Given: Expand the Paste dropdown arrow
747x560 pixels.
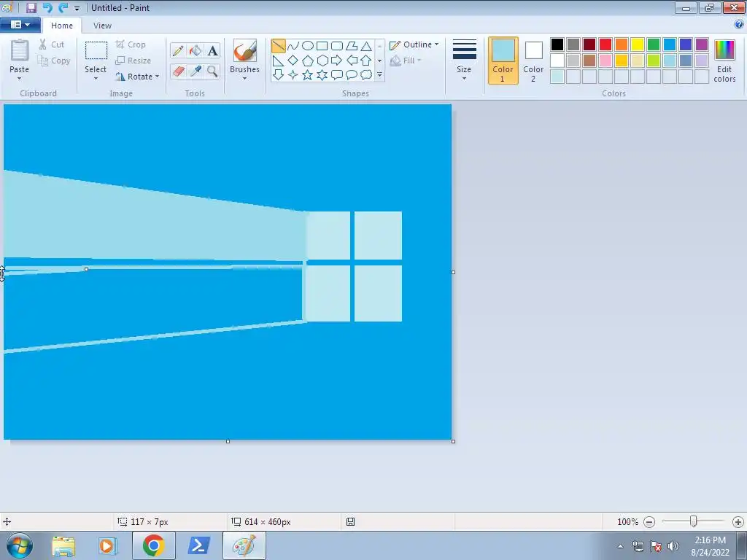Looking at the screenshot, I should [20, 78].
